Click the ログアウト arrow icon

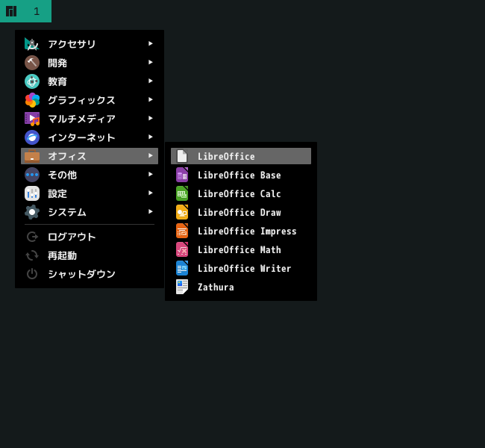pyautogui.click(x=32, y=237)
